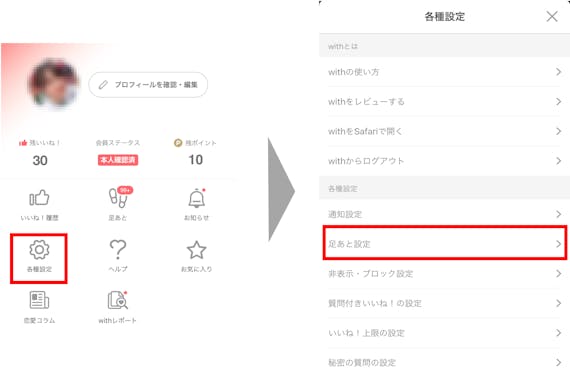Open the 足あと footprints icon

point(119,198)
